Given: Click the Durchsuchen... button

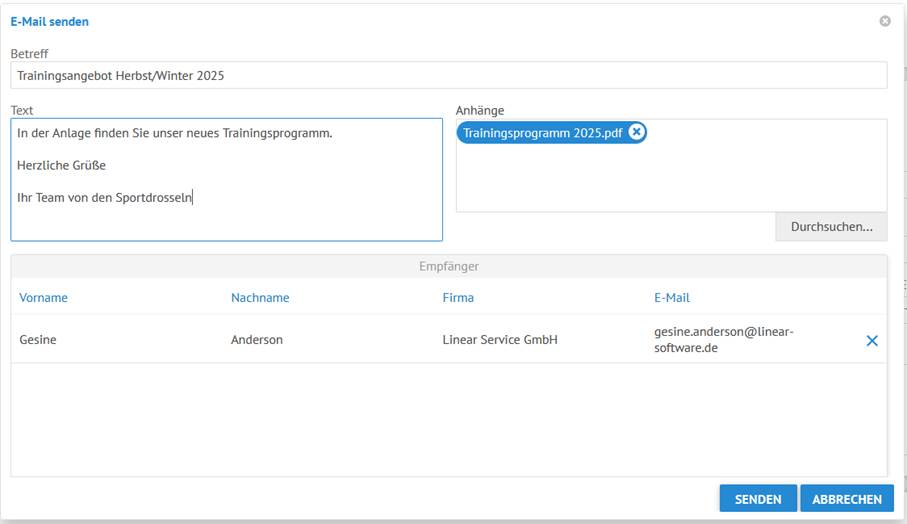Looking at the screenshot, I should [x=831, y=227].
